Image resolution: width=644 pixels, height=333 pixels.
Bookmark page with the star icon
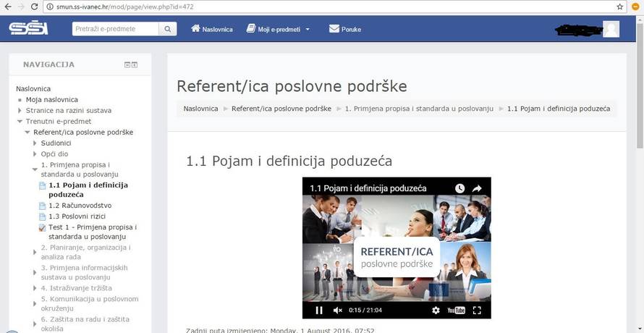[620, 7]
